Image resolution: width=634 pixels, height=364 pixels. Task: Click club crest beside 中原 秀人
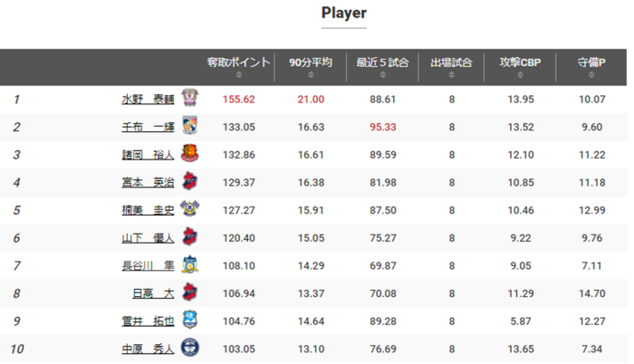tap(190, 348)
